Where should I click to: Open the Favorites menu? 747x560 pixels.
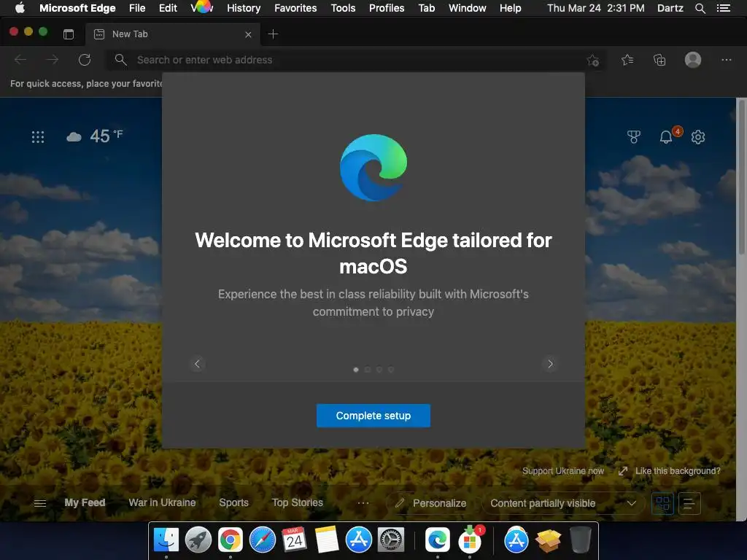[295, 8]
